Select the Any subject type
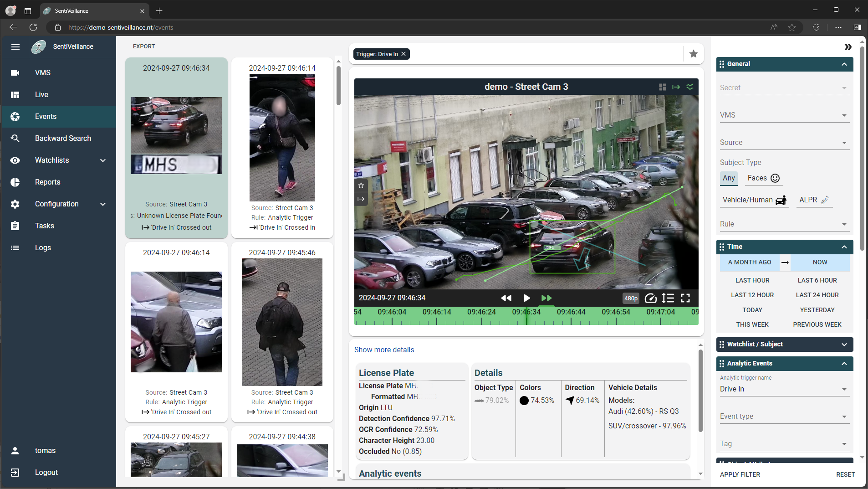 click(x=729, y=178)
